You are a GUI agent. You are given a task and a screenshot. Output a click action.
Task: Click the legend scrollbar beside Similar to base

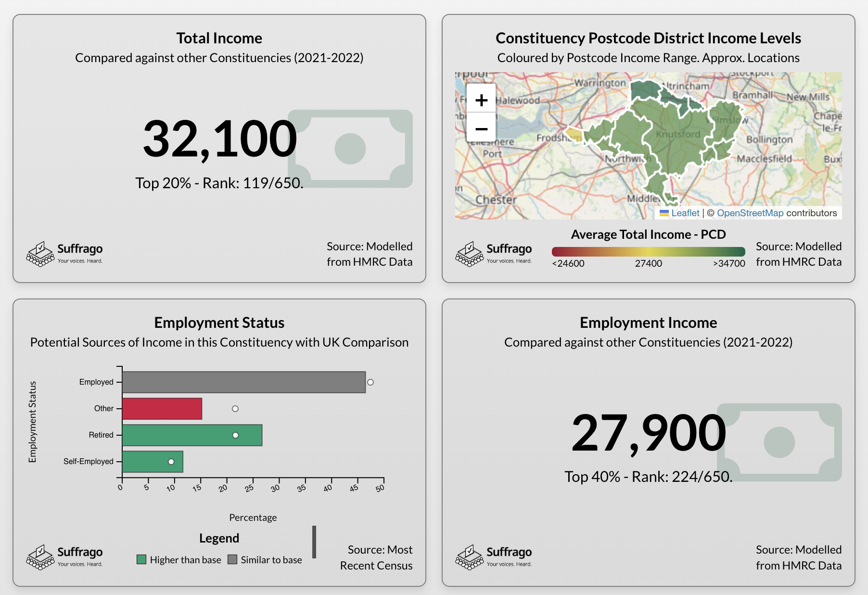click(314, 542)
